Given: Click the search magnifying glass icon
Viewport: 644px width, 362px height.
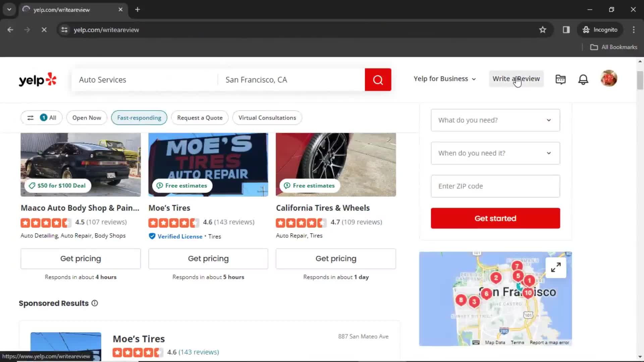Looking at the screenshot, I should (x=378, y=79).
